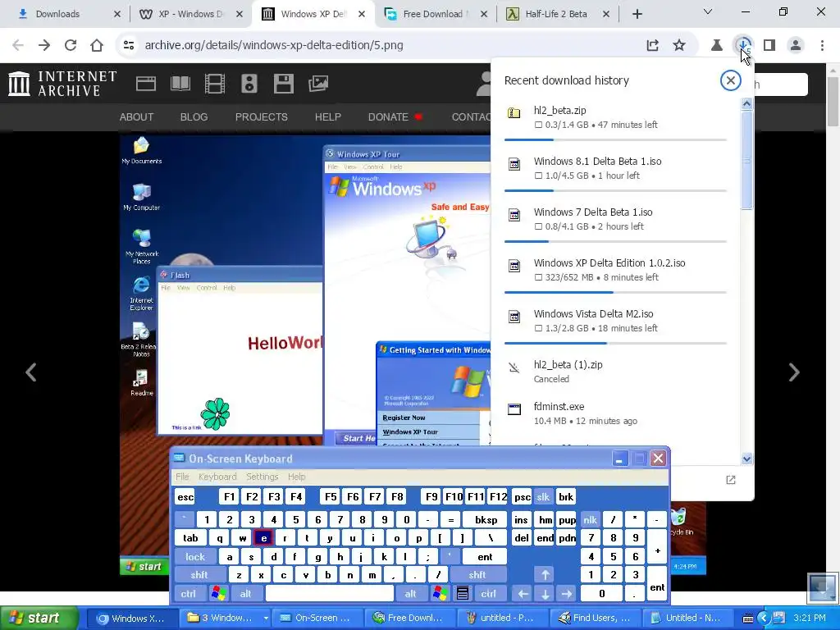Click the address bar URL field
The height and width of the screenshot is (630, 840).
click(386, 45)
